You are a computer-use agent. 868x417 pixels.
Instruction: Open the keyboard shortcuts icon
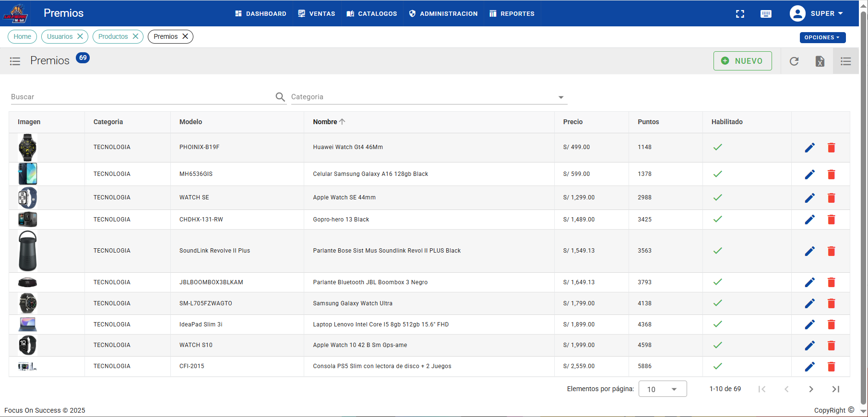tap(766, 14)
